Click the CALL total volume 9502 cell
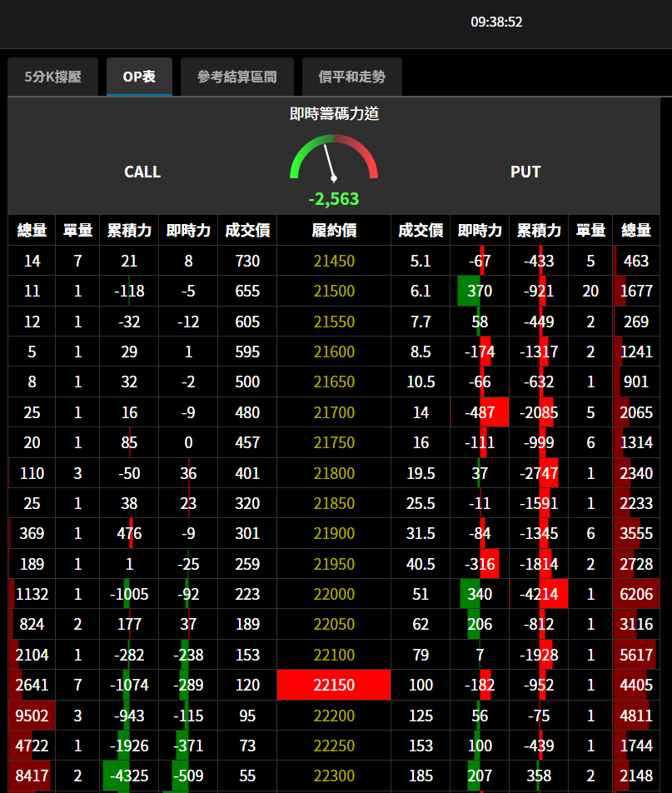The image size is (672, 793). coord(32,716)
